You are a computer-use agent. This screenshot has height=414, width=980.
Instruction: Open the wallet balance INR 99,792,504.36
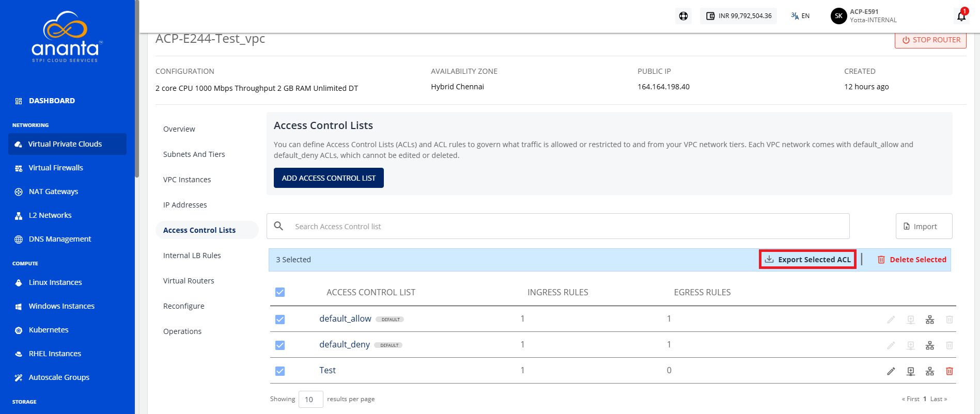[739, 16]
